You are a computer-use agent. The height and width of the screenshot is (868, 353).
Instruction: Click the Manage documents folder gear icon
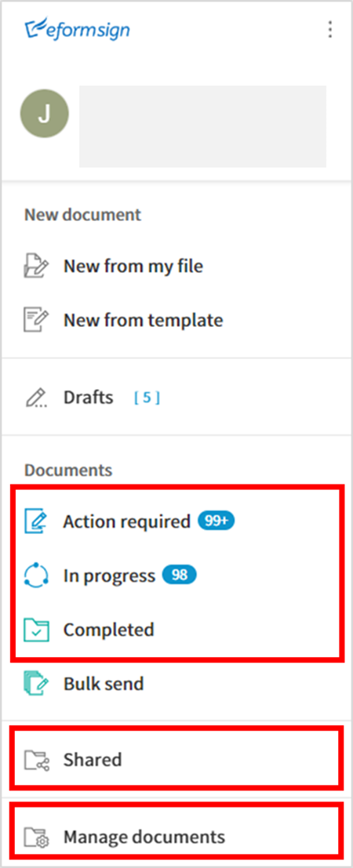click(x=36, y=837)
